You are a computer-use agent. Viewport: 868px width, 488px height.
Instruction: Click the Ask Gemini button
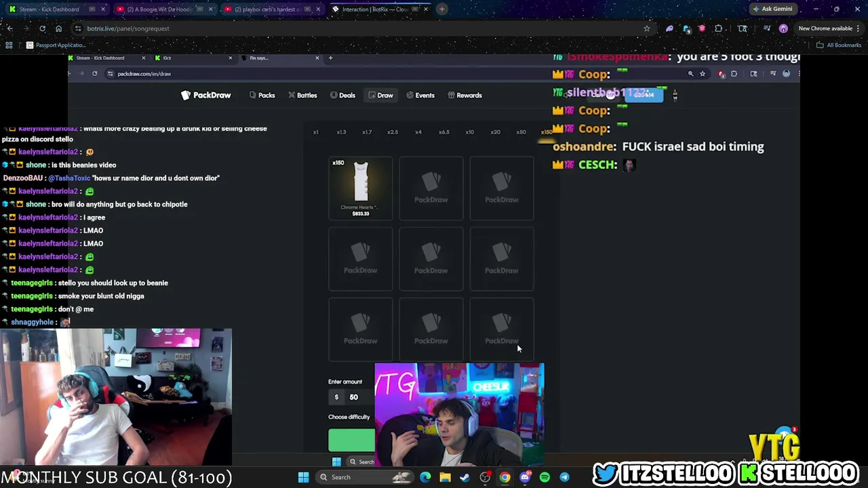pyautogui.click(x=772, y=9)
